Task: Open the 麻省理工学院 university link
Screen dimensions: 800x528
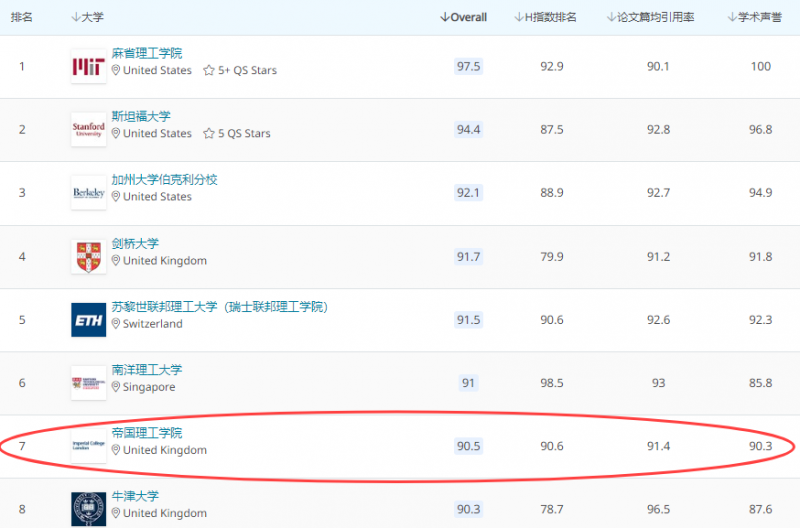Action: (147, 53)
